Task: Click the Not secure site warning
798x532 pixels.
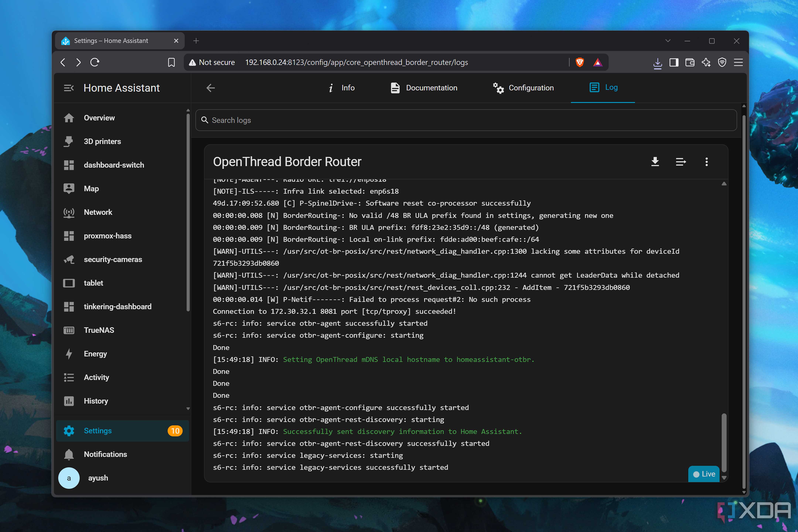Action: click(x=212, y=62)
